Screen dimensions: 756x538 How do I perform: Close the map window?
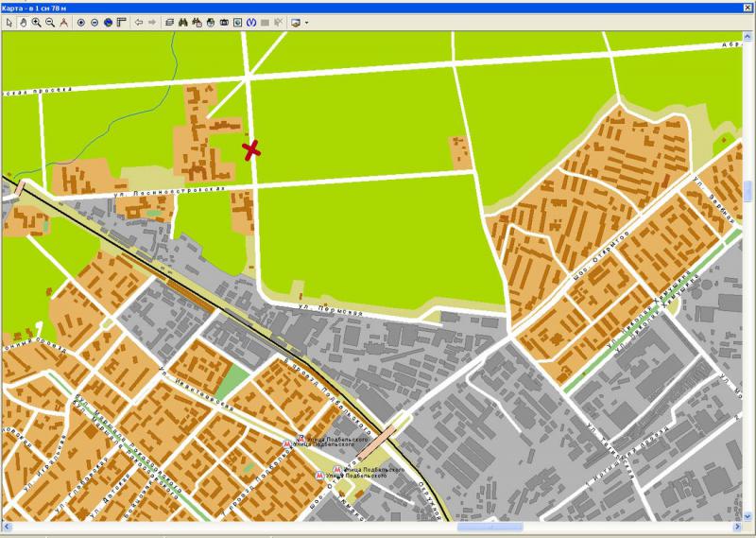748,9
